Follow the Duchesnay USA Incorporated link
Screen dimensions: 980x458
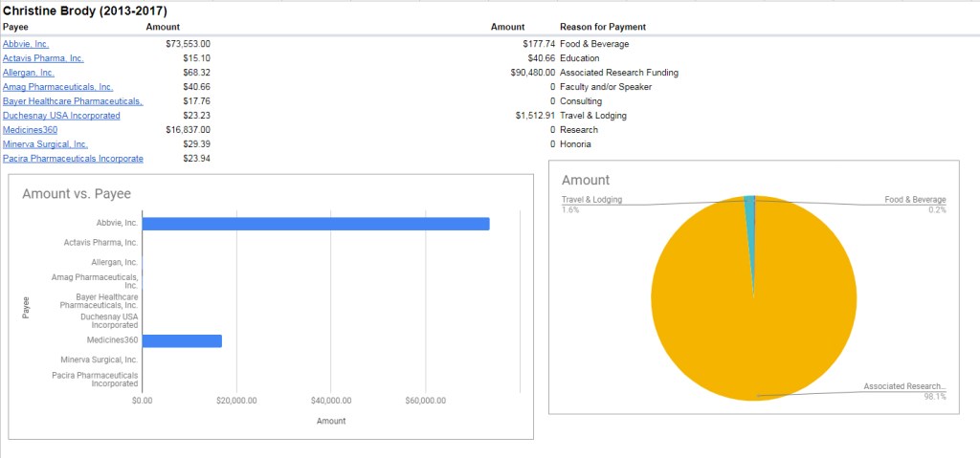(61, 117)
